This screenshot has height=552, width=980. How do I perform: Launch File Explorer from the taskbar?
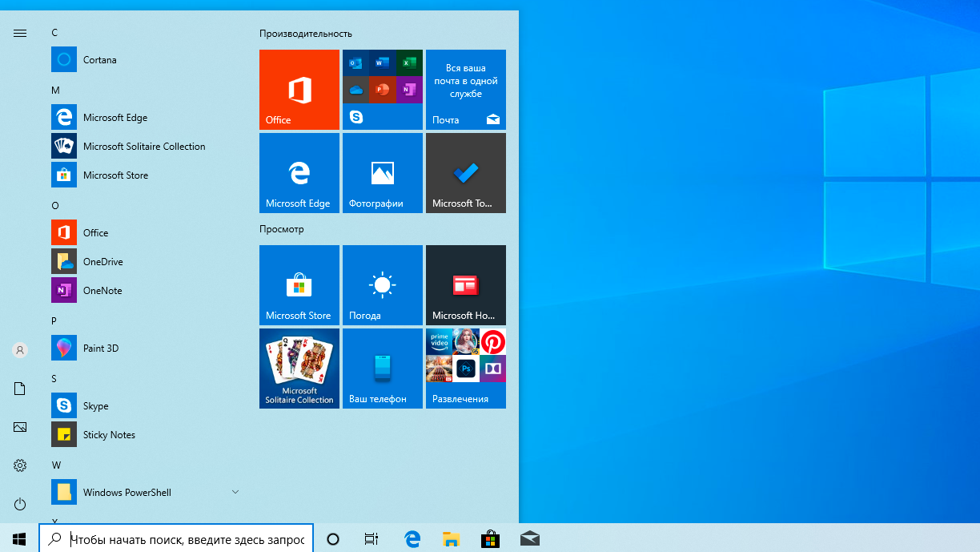[452, 540]
